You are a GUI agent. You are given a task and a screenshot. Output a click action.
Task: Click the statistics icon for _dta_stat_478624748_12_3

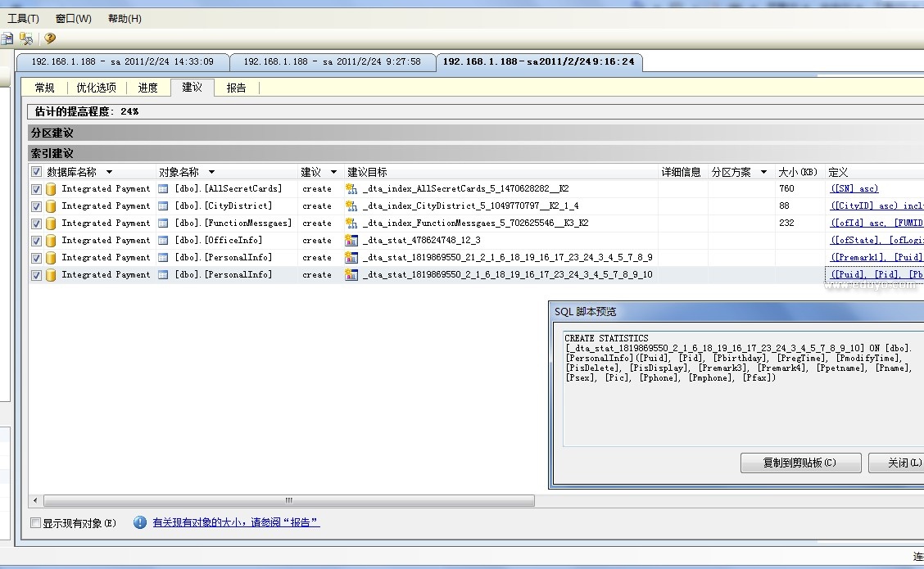pos(351,241)
